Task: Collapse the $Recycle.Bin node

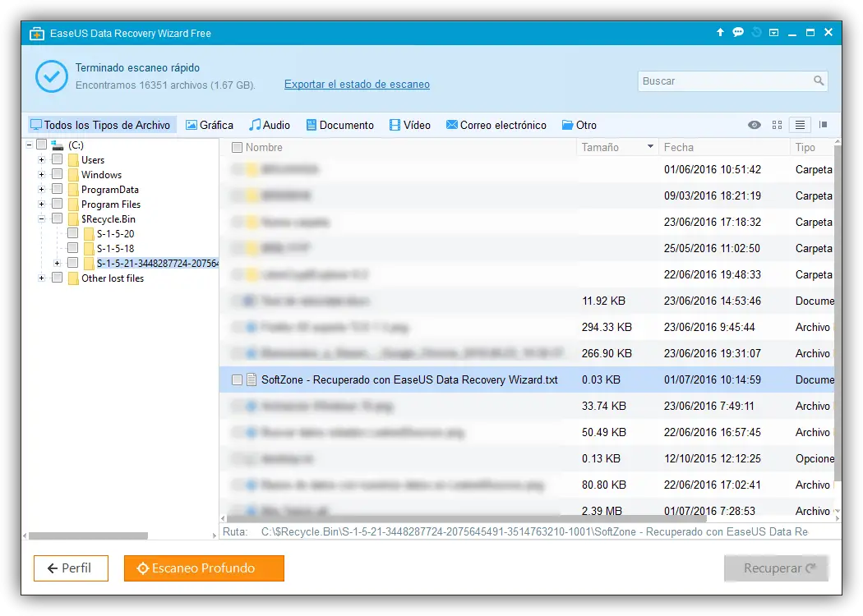Action: pos(41,219)
